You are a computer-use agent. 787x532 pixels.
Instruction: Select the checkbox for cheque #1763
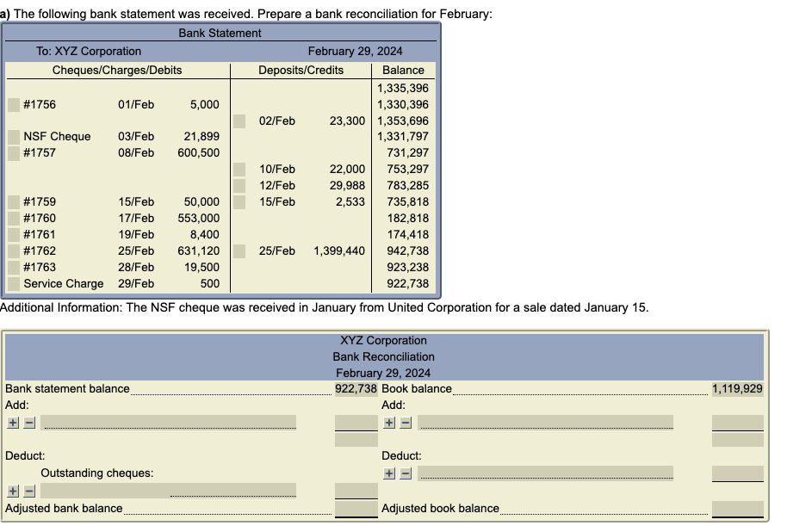coord(14,268)
